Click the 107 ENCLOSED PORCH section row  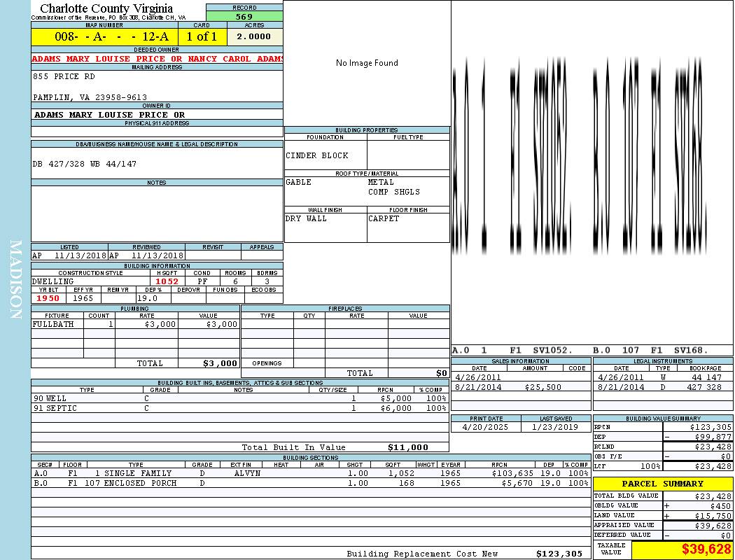(x=311, y=483)
